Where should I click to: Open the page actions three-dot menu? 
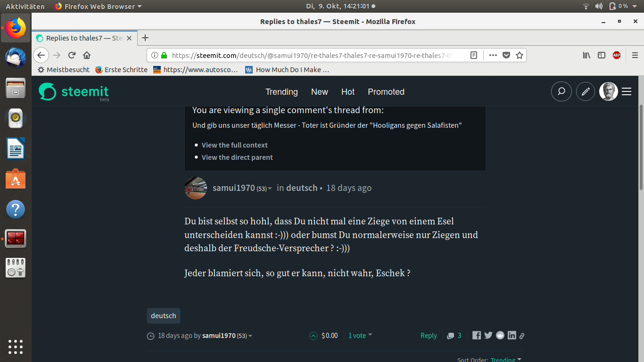click(x=493, y=55)
